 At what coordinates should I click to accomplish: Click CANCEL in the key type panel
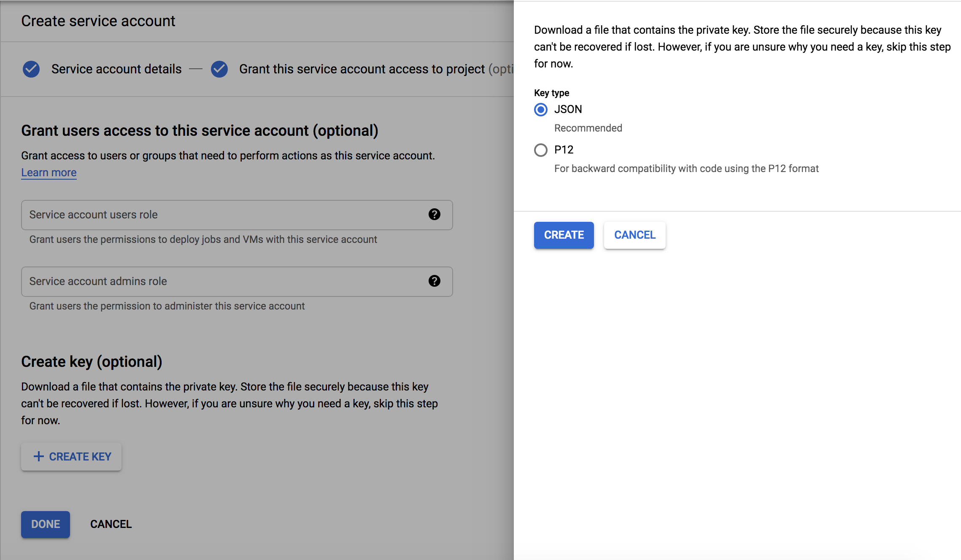[634, 235]
